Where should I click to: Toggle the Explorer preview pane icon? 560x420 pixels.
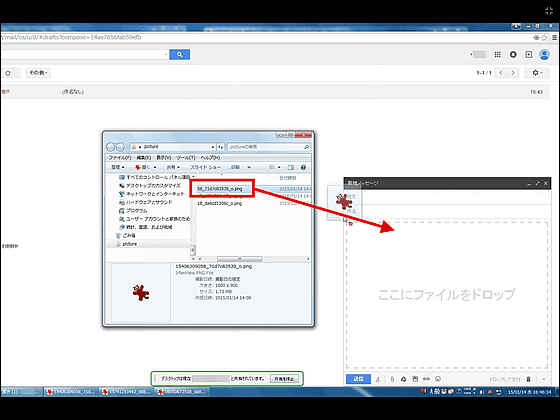point(291,167)
